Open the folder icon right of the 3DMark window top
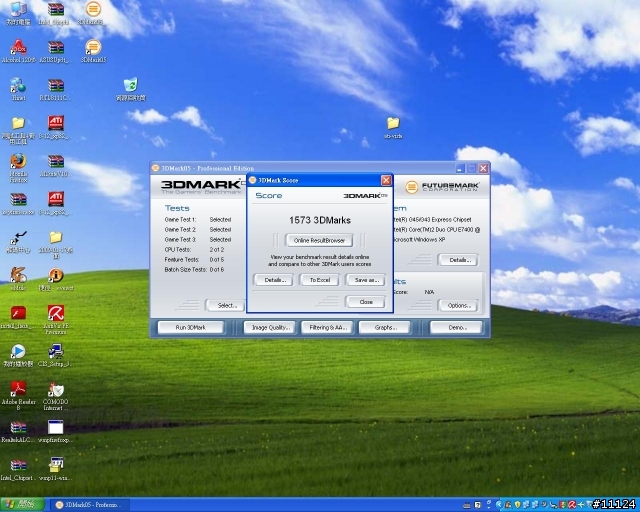Viewport: 640px width, 512px height. click(393, 127)
